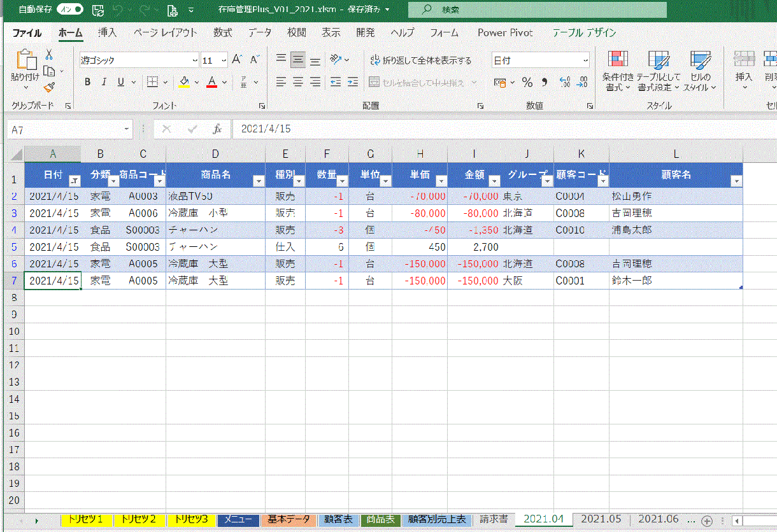Open the Borders button
Screen dimensions: 777x532
(x=153, y=82)
